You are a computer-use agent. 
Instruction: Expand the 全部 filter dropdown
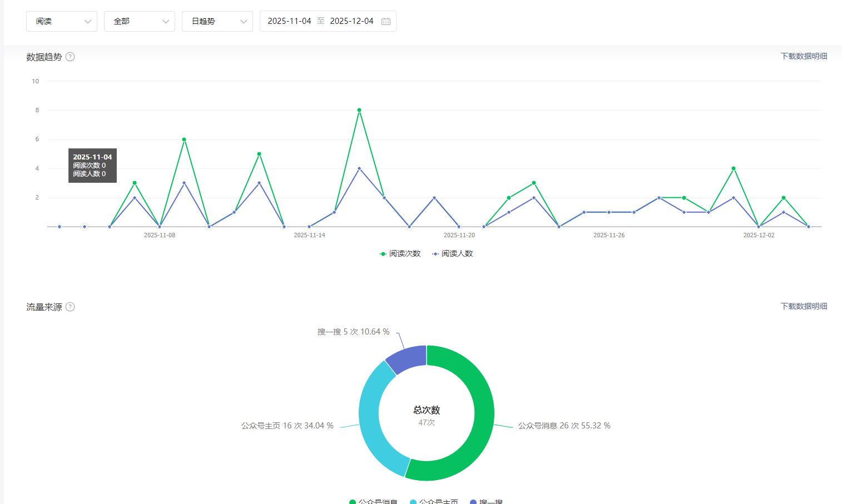140,21
